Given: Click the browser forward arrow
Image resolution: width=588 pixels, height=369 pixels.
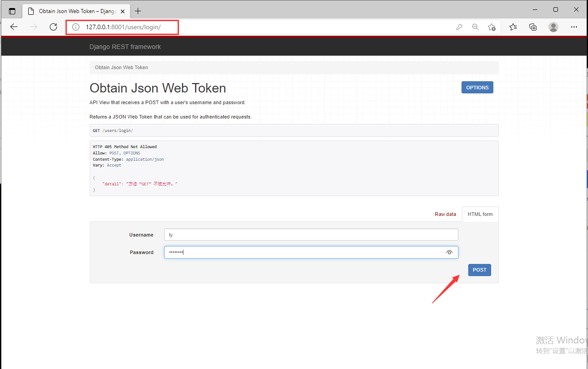Looking at the screenshot, I should [x=34, y=27].
